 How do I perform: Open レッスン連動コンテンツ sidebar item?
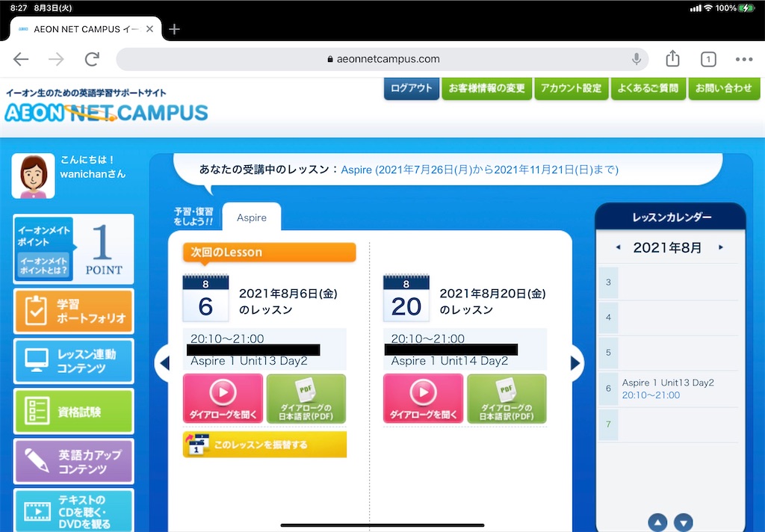[x=74, y=361]
